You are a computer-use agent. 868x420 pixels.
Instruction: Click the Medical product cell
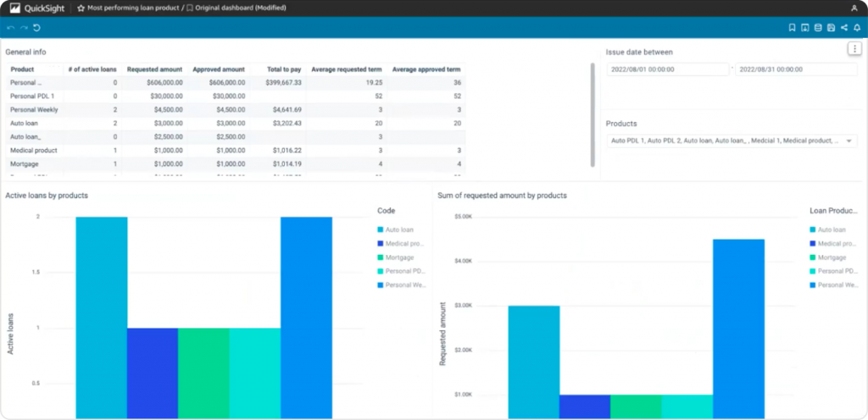[34, 151]
